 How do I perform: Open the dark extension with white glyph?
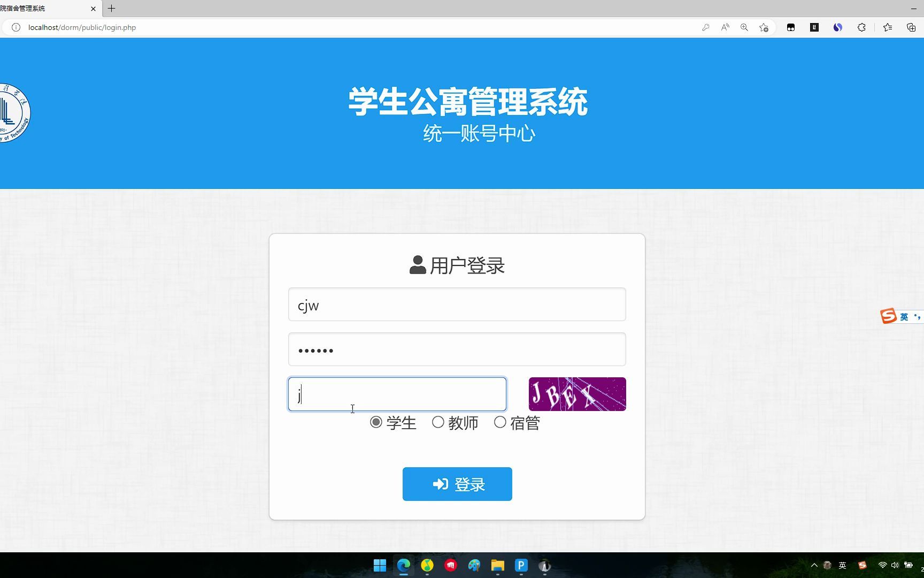point(814,27)
